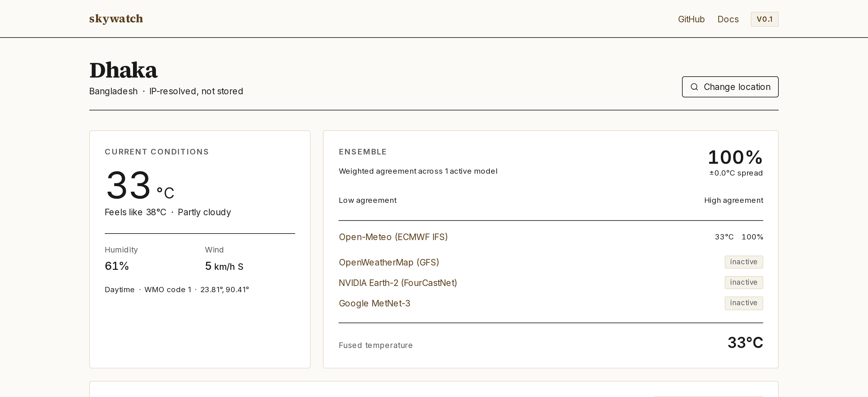868x397 pixels.
Task: Click the V0.1 version badge
Action: click(x=764, y=19)
